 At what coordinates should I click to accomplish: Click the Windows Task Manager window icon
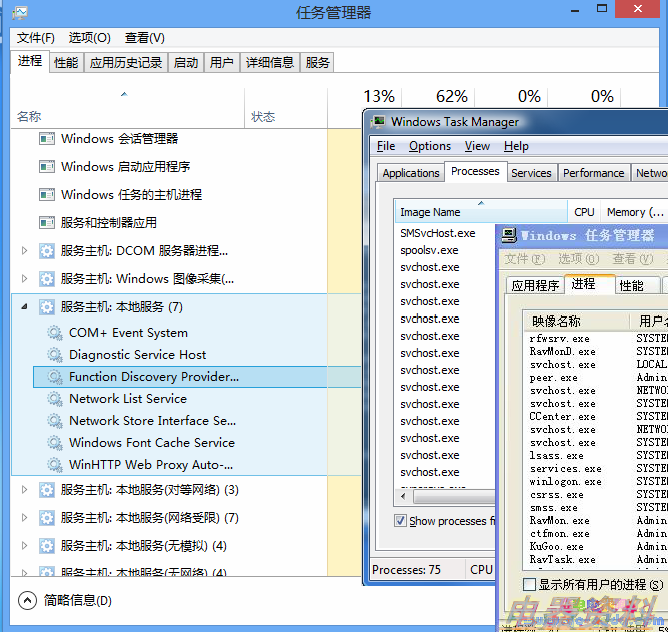coord(378,122)
